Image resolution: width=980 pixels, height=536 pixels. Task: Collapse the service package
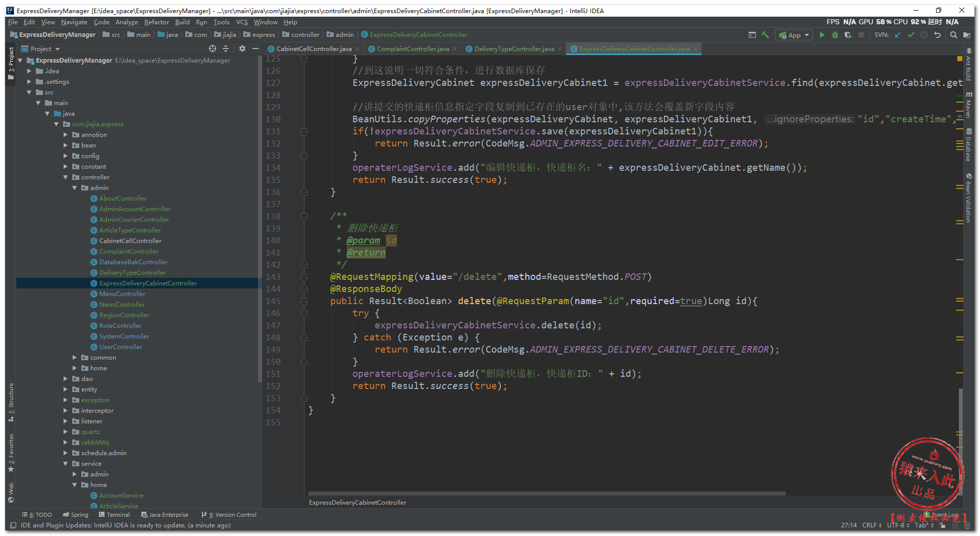click(66, 464)
